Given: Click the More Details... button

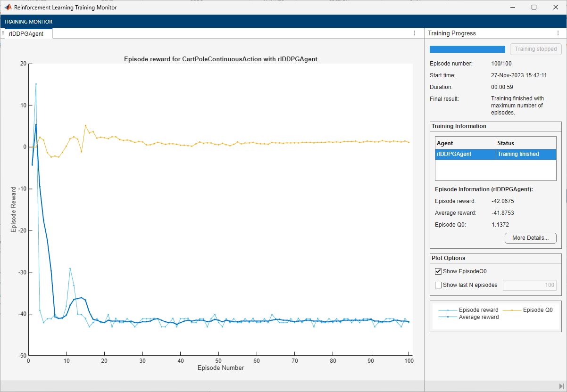Looking at the screenshot, I should [530, 238].
